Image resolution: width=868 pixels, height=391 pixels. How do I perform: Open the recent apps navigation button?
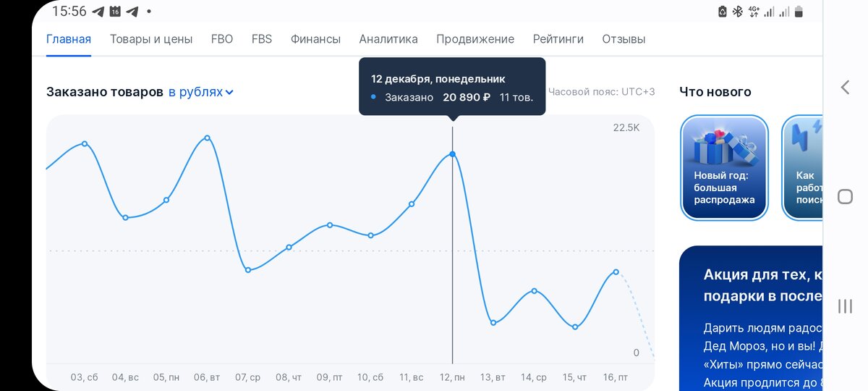[x=845, y=306]
